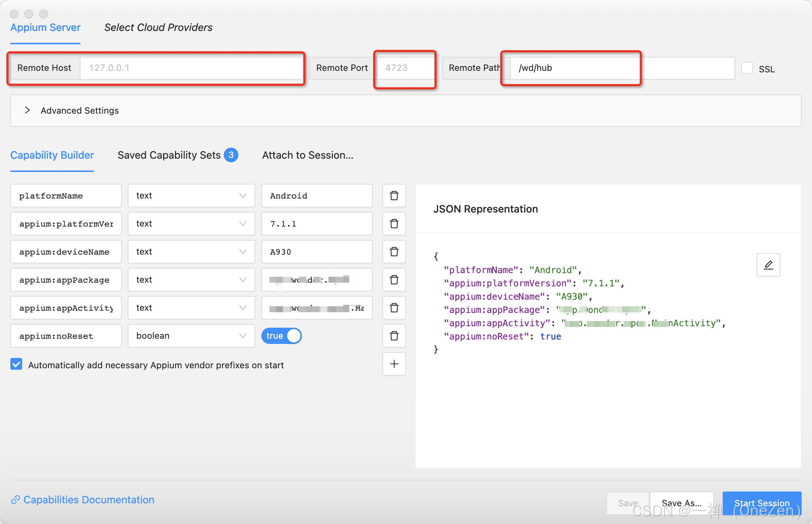Delete the appium:noReset capability row
Screen dimensions: 812x524
click(x=394, y=336)
